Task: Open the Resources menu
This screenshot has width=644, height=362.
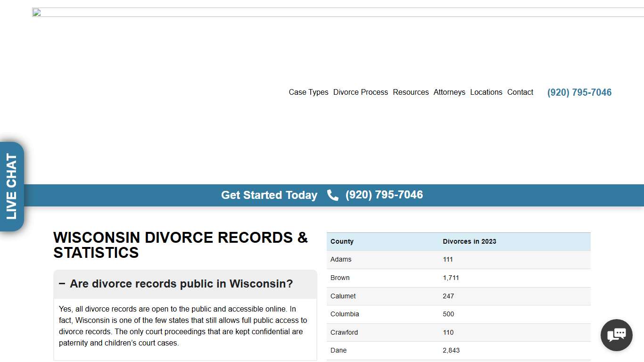Action: [x=411, y=92]
